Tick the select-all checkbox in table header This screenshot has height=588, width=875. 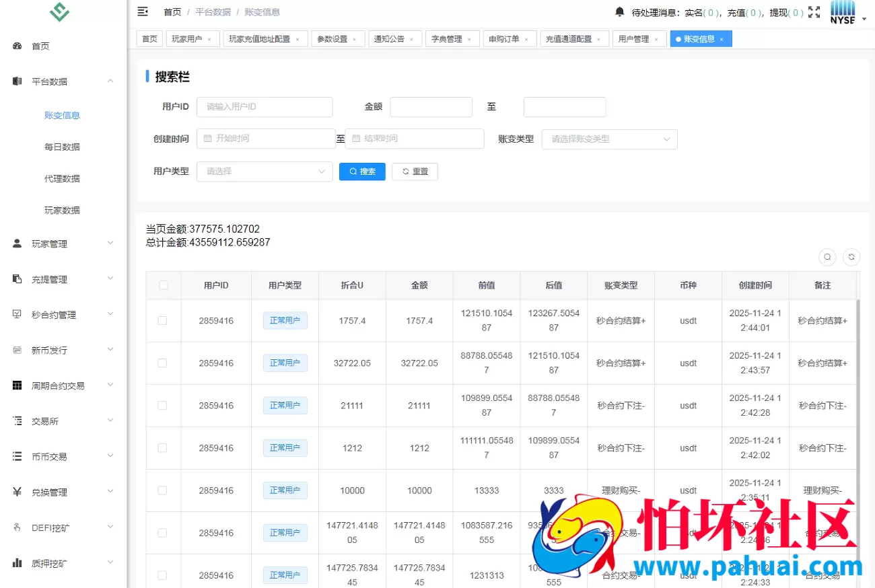[x=164, y=285]
